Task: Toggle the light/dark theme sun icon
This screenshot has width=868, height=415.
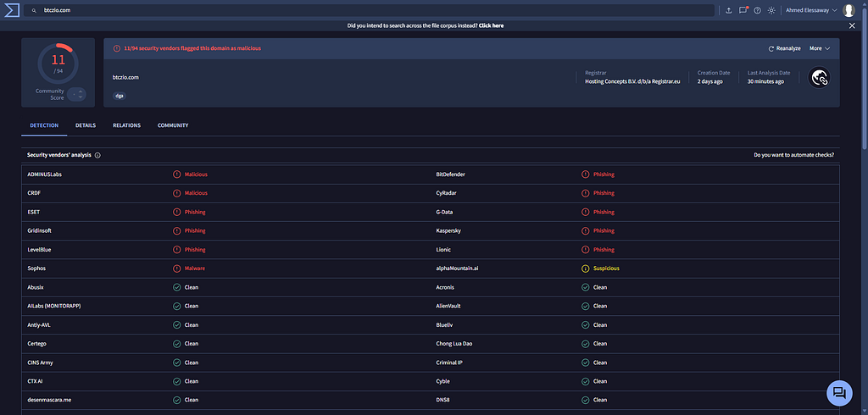Action: point(771,10)
